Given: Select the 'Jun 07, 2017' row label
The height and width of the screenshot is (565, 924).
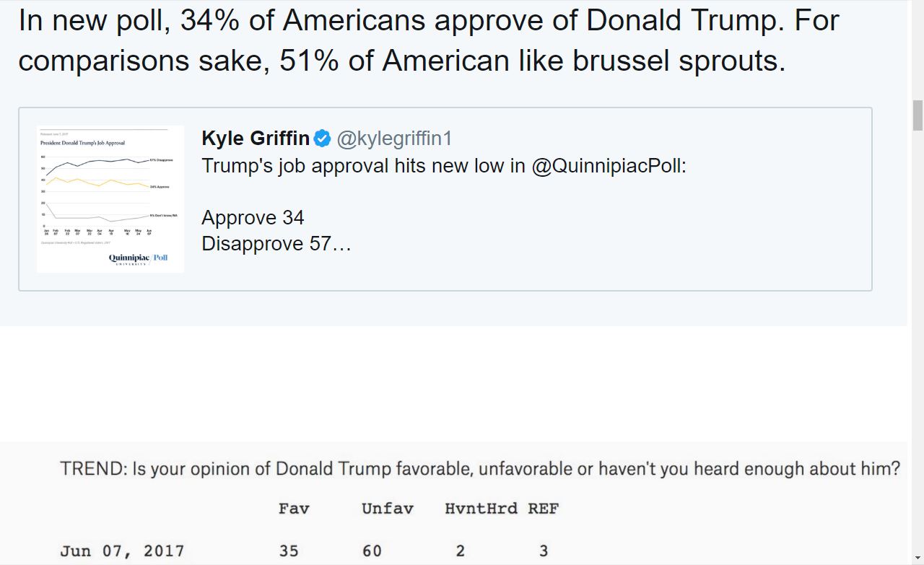Looking at the screenshot, I should point(122,551).
